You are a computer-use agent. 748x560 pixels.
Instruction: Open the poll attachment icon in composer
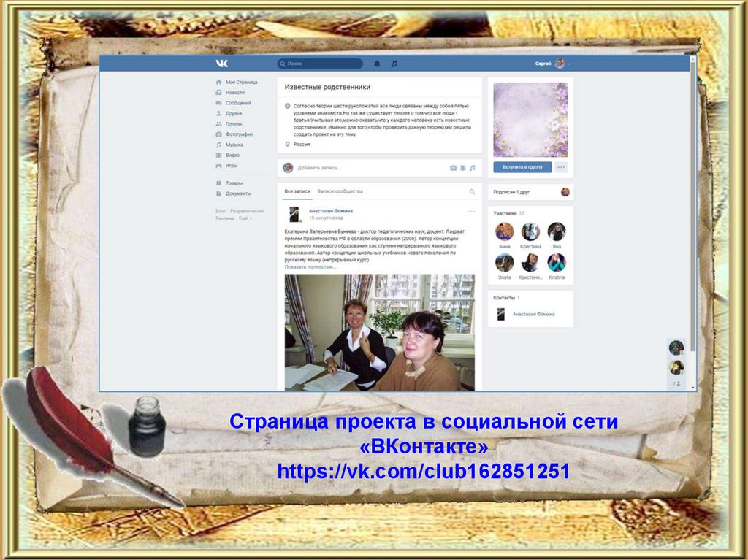click(x=463, y=169)
